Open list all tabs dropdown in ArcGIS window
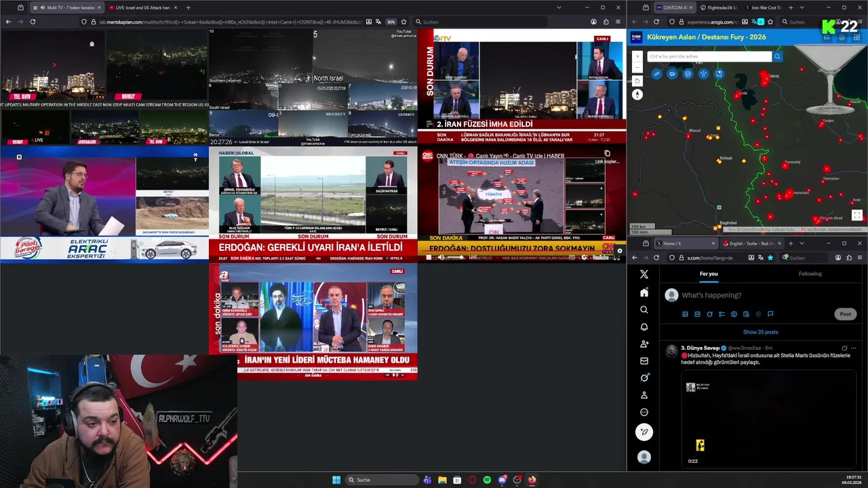Viewport: 868px width, 488px height. click(x=802, y=7)
